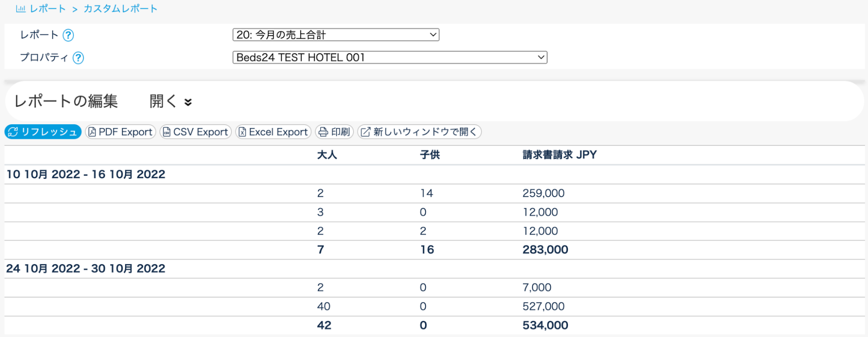Click the help icon beside プロパティ

(78, 58)
